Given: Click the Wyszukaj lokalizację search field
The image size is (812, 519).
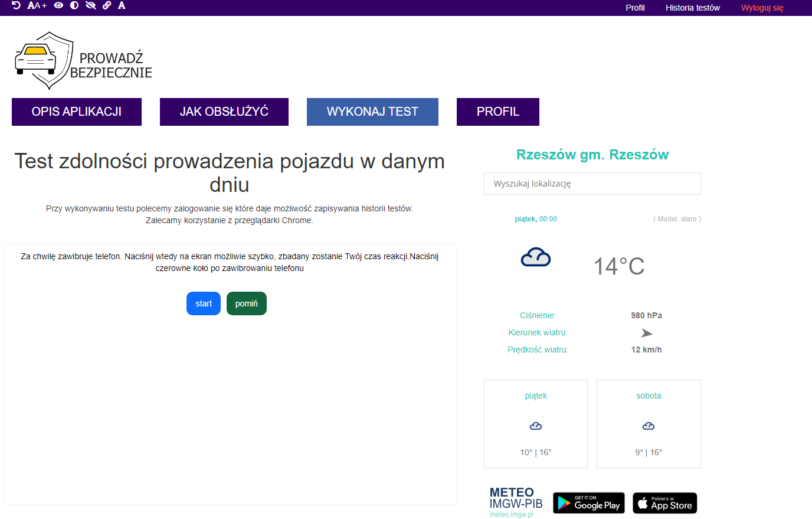Looking at the screenshot, I should pos(592,184).
